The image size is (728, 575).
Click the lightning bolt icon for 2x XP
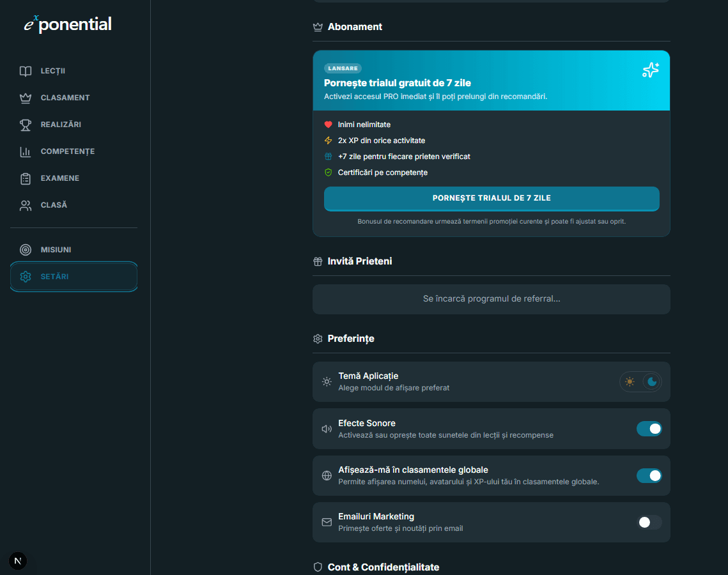coord(329,140)
